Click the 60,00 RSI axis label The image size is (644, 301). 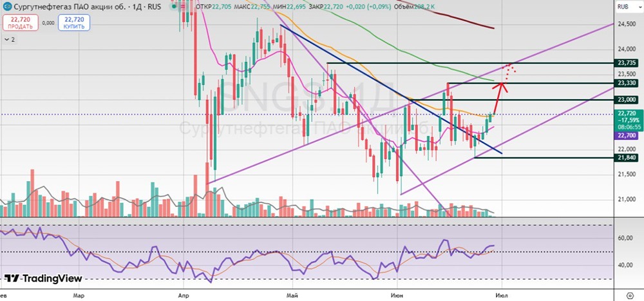pos(627,238)
